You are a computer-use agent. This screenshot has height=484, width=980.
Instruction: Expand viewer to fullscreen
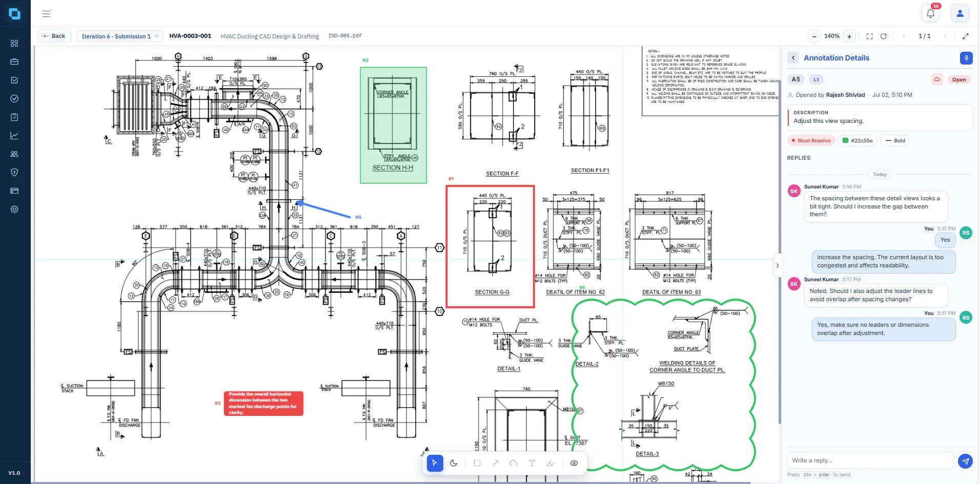coord(965,36)
